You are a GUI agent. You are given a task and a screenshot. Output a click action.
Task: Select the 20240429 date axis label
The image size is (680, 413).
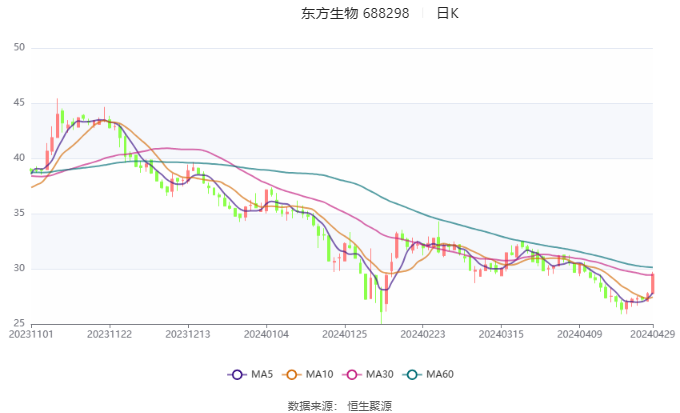click(653, 334)
